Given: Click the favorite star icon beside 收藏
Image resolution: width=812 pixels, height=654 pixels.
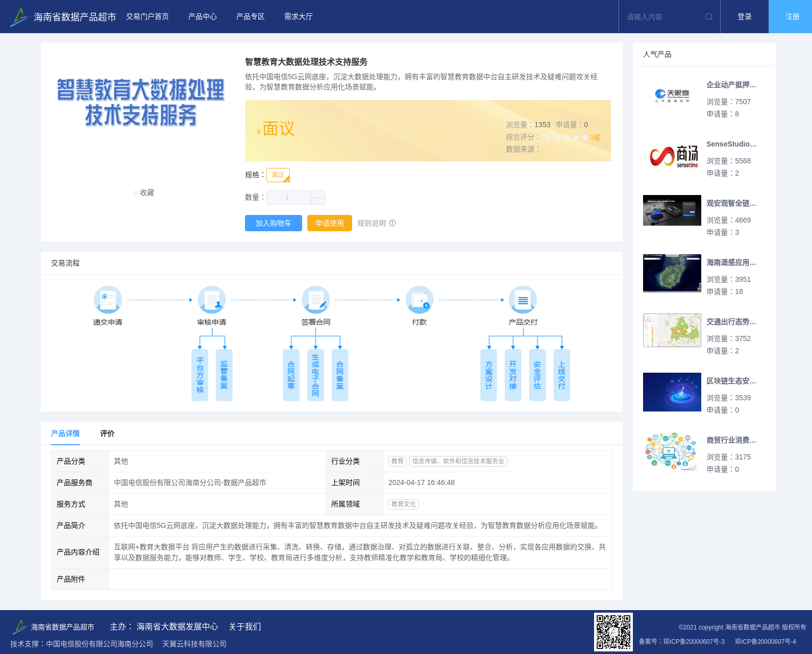Looking at the screenshot, I should 136,192.
